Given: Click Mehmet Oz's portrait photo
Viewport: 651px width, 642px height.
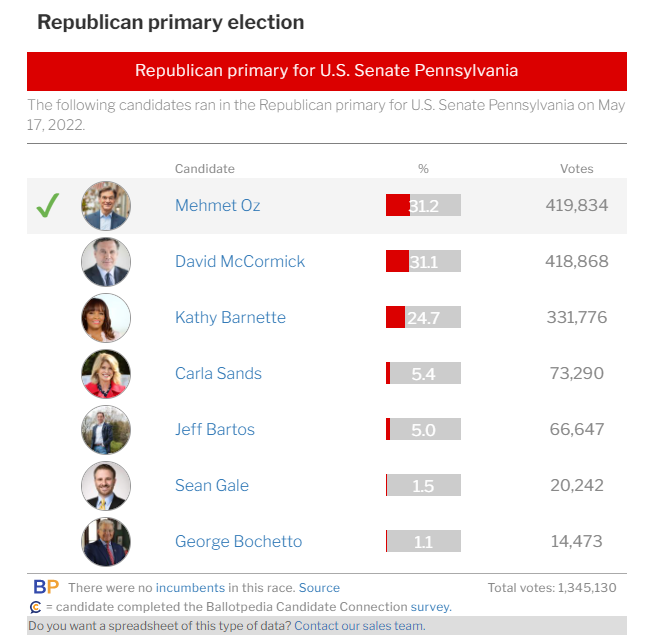Looking at the screenshot, I should click(x=106, y=206).
